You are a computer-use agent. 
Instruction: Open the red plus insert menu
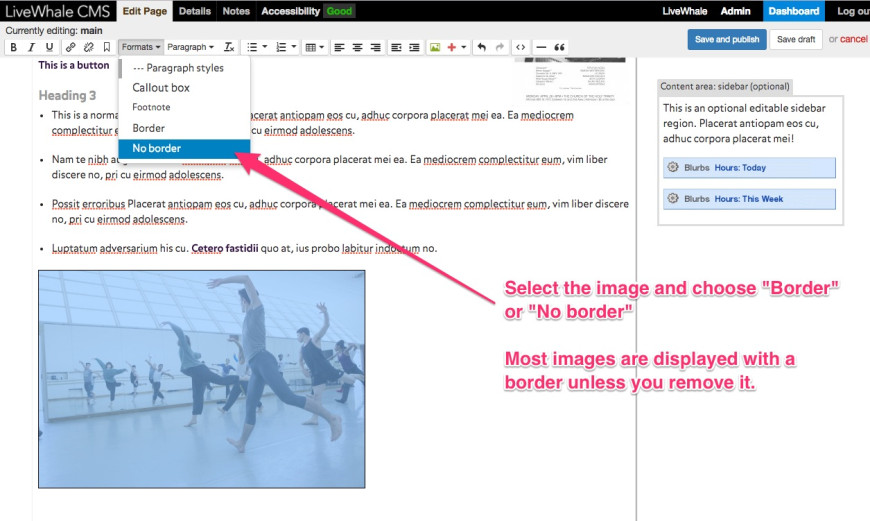(x=456, y=47)
